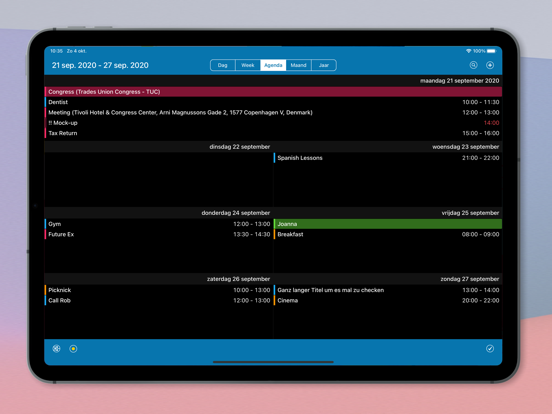Open the Congress Trades Union Congress event
The height and width of the screenshot is (414, 552).
pyautogui.click(x=273, y=92)
